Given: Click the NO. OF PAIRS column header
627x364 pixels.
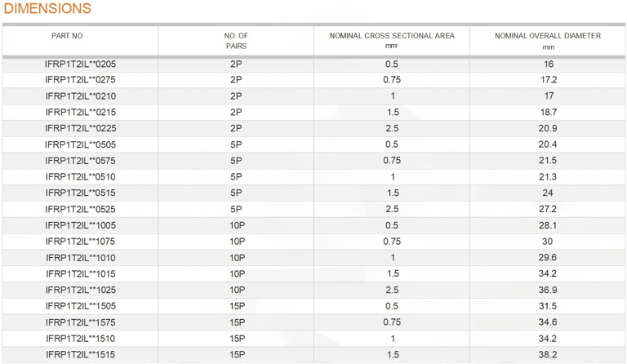Looking at the screenshot, I should [x=236, y=41].
